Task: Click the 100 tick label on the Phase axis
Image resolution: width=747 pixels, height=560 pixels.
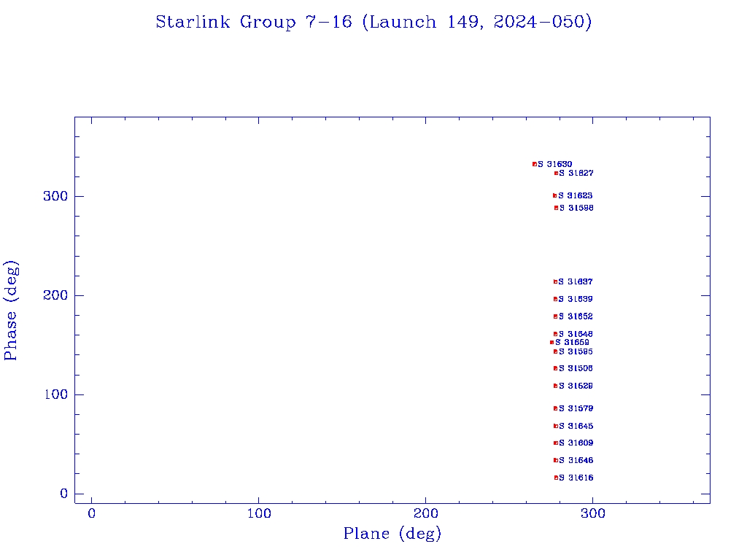Action: coord(57,394)
